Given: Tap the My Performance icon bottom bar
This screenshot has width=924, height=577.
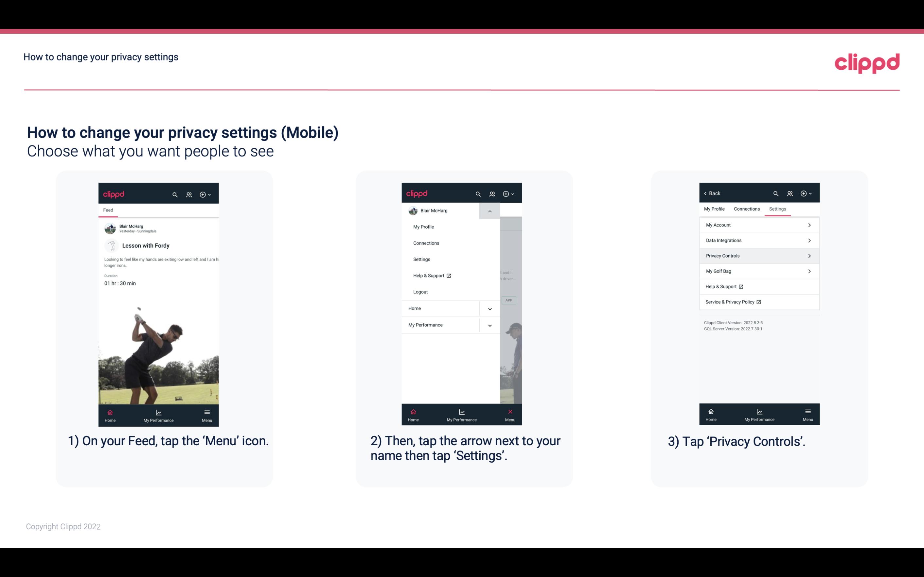Looking at the screenshot, I should tap(159, 414).
